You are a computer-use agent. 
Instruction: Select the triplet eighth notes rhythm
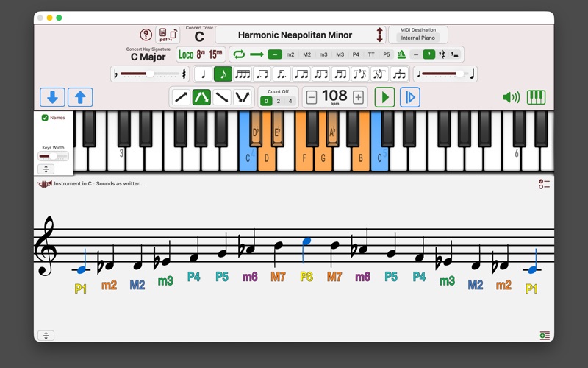pos(399,74)
